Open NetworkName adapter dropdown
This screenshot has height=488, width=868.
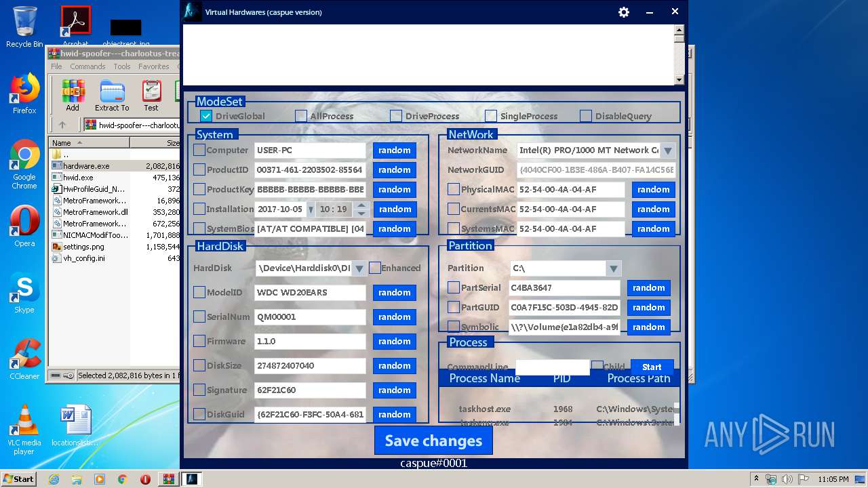pyautogui.click(x=667, y=150)
